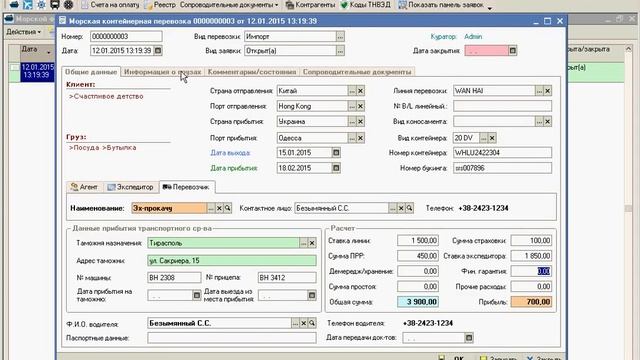Image resolution: width=640 pixels, height=360 pixels.
Task: Switch to the Общие данные tab
Action: coord(91,72)
